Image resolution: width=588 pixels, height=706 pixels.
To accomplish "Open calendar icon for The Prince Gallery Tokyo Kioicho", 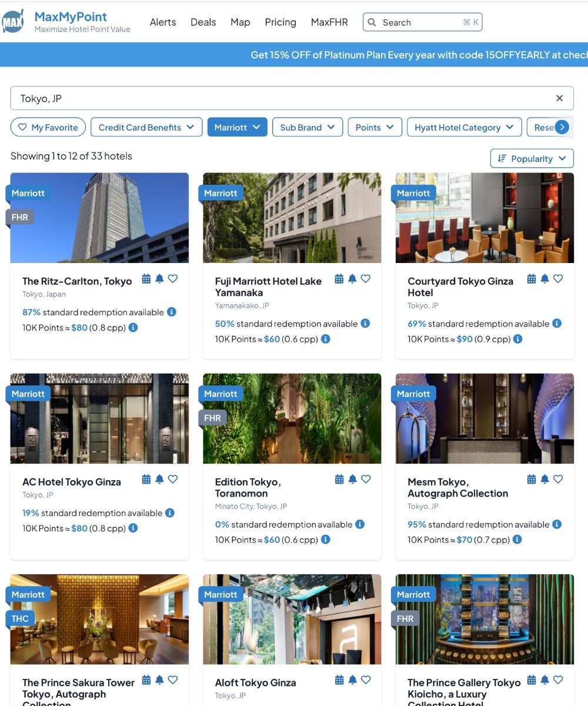I will pyautogui.click(x=532, y=680).
